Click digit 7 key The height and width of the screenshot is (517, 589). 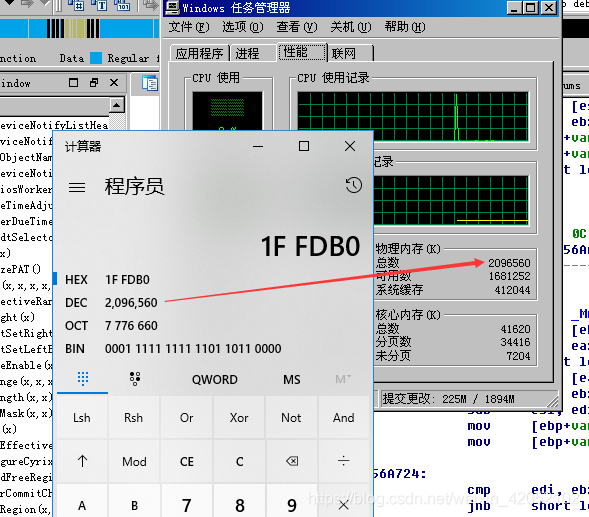click(187, 505)
